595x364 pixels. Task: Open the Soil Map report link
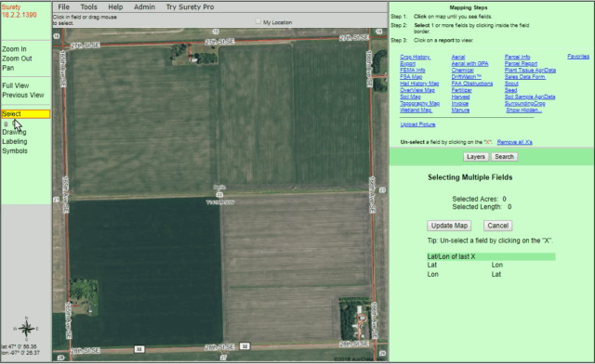pos(410,97)
